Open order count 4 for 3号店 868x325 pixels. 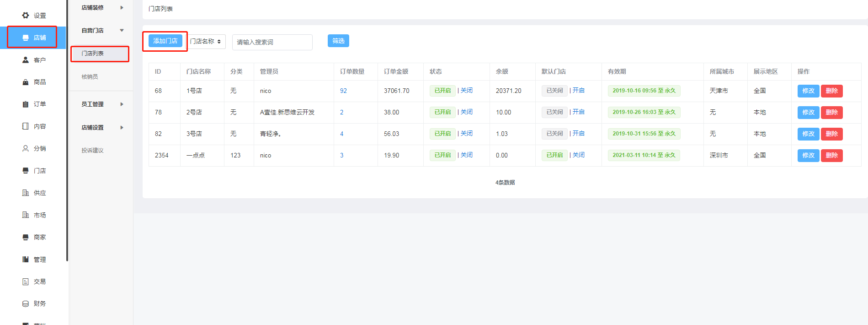coord(341,134)
